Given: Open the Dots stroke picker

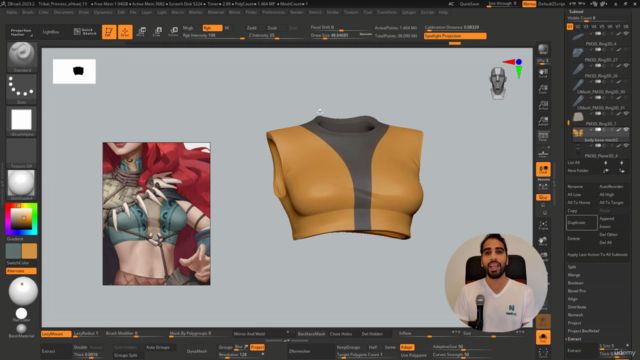Looking at the screenshot, I should 22,89.
